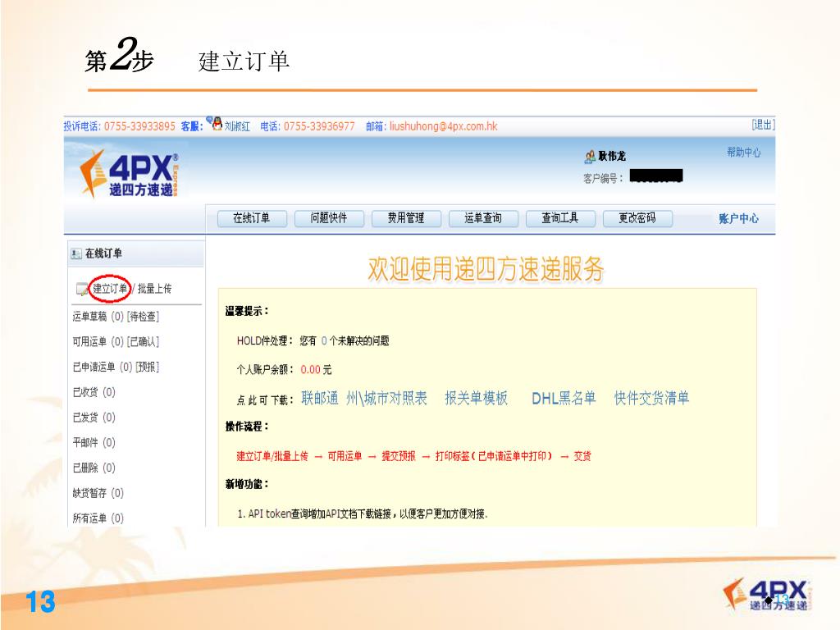Open the 运单查询 navigation tab

pos(483,218)
